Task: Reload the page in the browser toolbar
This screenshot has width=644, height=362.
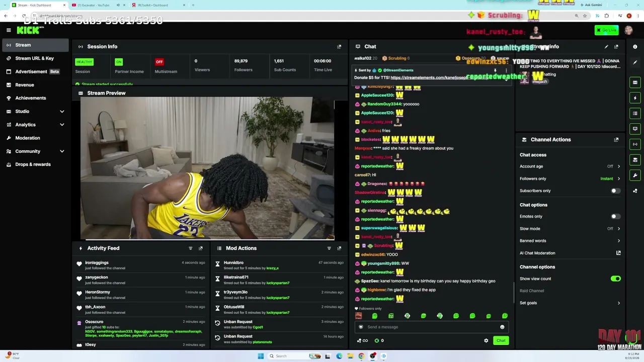Action: tap(24, 16)
